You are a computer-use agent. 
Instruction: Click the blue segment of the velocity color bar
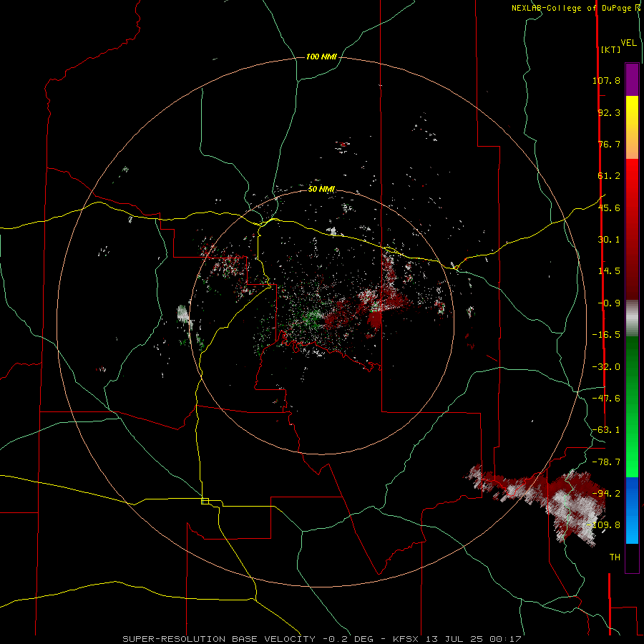632,510
